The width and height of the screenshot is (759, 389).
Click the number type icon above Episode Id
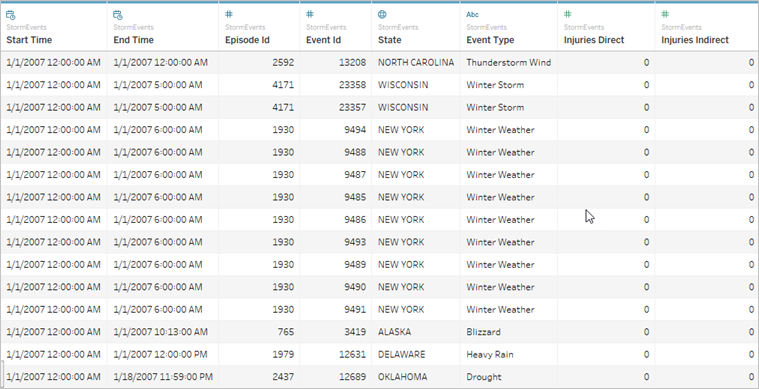(x=229, y=14)
